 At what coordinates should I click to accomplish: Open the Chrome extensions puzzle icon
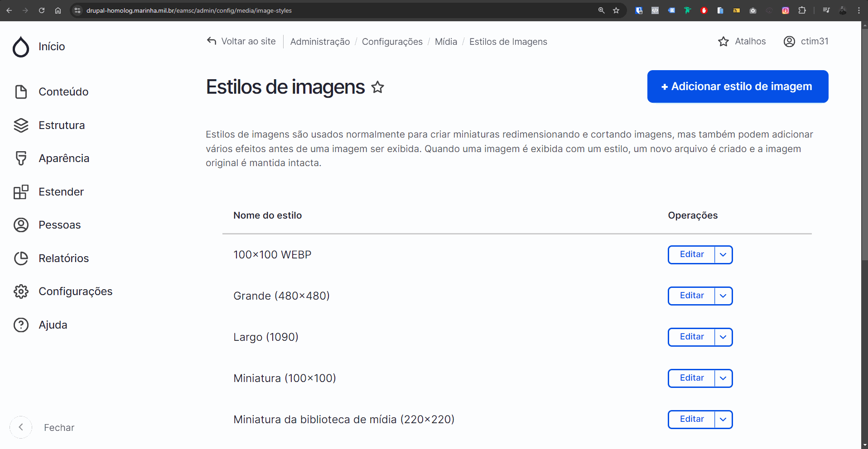pyautogui.click(x=802, y=10)
